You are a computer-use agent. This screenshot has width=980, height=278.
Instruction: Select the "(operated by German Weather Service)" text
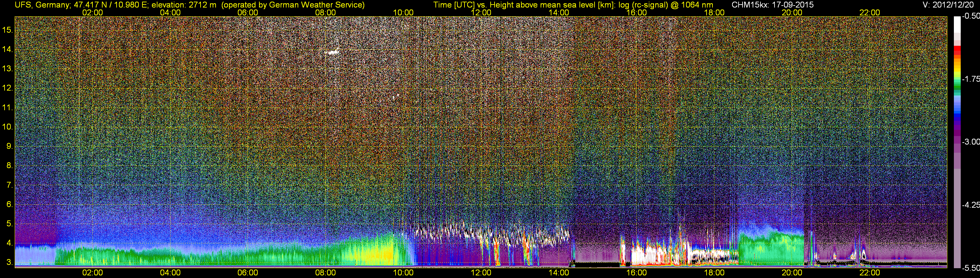point(293,5)
